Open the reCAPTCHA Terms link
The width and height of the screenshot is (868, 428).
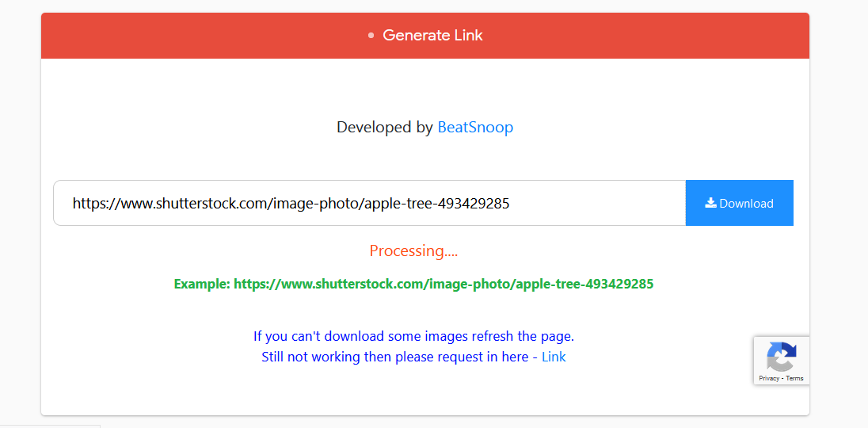click(794, 379)
